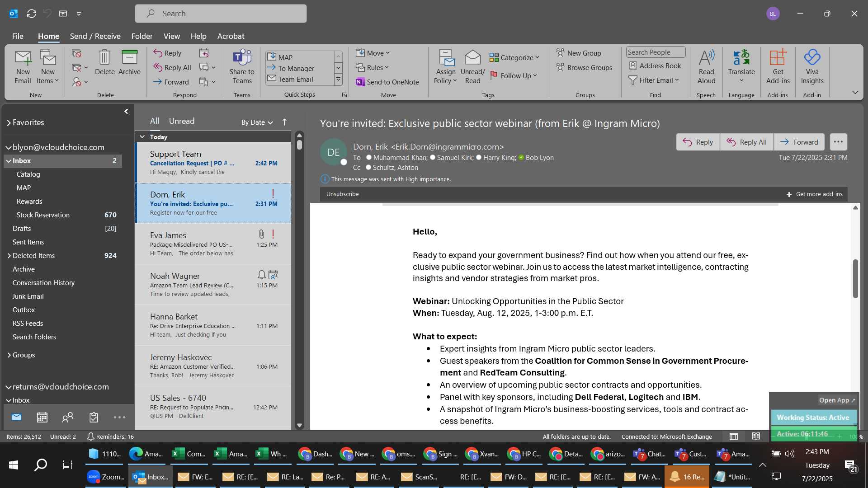Click Forward in the ribbon
Image resolution: width=868 pixels, height=488 pixels.
(x=171, y=82)
